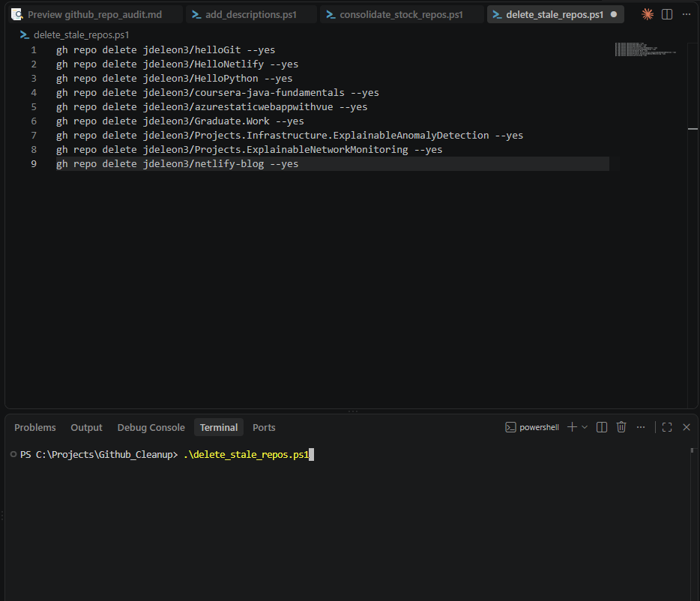The height and width of the screenshot is (601, 700).
Task: Click line number 1 in the gutter
Action: pos(34,50)
